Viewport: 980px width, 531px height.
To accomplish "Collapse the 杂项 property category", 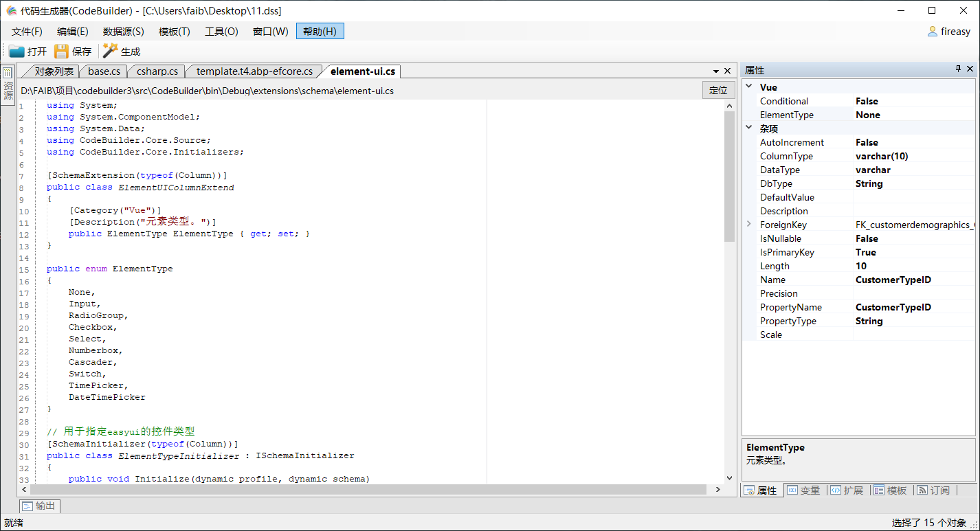I will click(749, 128).
